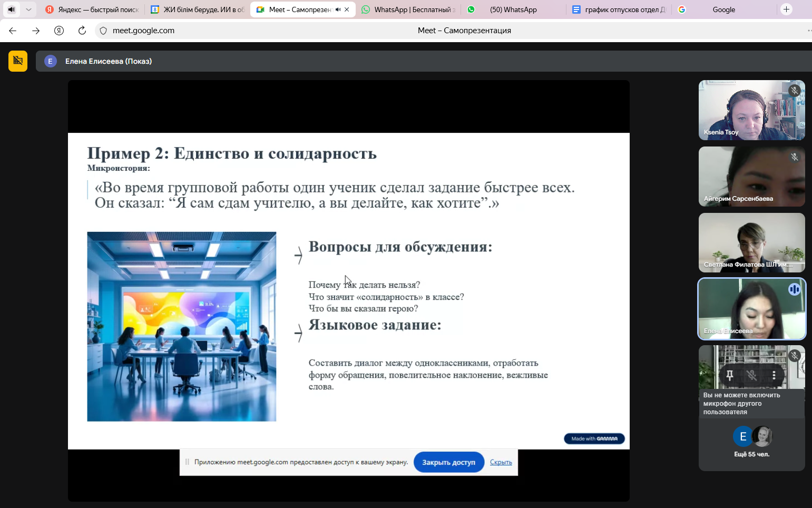Expand the 'Ещё 55 чел.' participants group
The image size is (812, 508).
751,442
